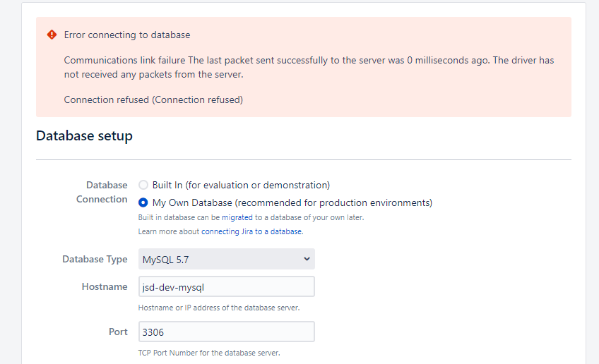
Task: Click the chevron arrow on Database Type select
Action: click(307, 259)
